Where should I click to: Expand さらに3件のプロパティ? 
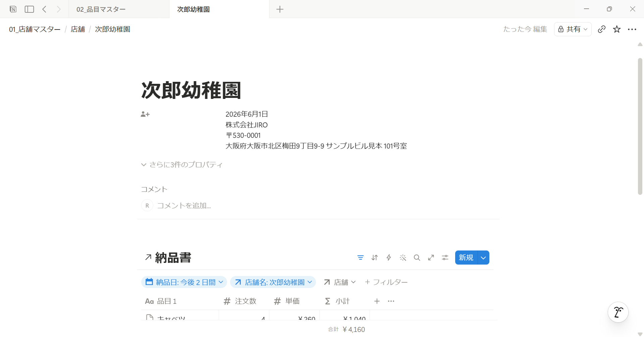(x=182, y=165)
